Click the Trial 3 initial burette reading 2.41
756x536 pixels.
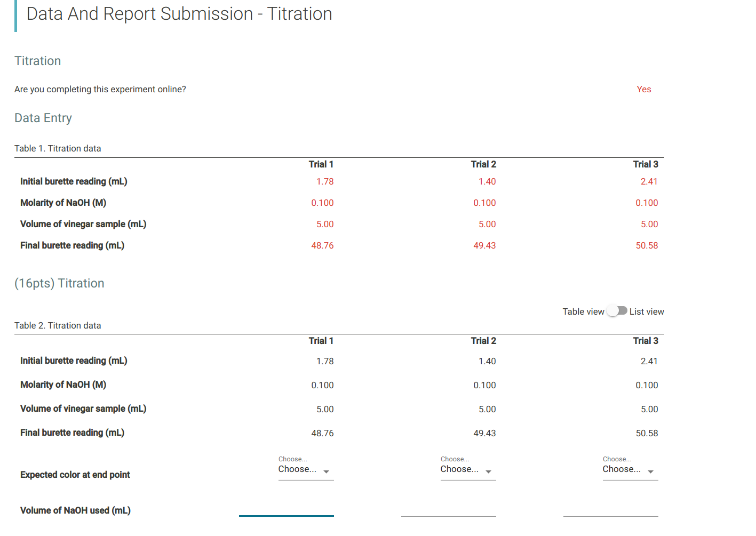click(649, 181)
